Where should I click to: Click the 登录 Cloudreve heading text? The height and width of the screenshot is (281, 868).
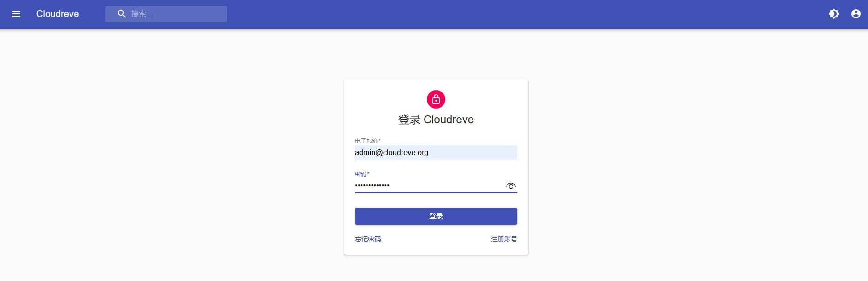436,120
